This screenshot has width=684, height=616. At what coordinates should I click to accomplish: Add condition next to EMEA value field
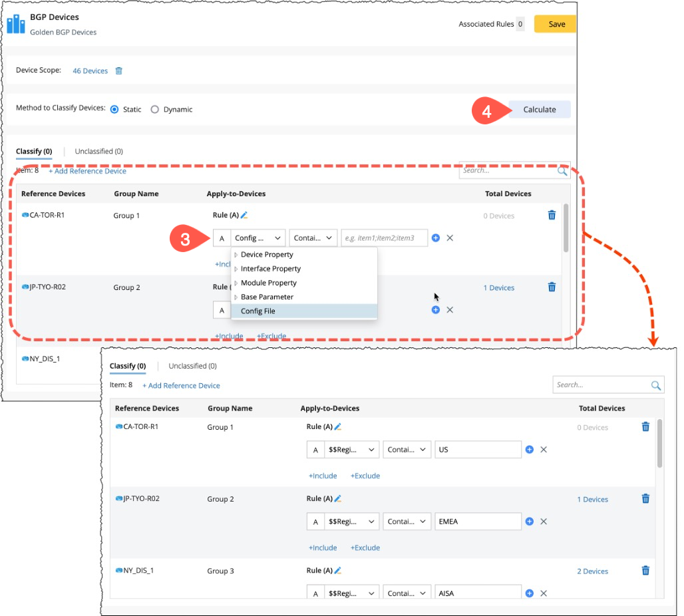tap(529, 522)
